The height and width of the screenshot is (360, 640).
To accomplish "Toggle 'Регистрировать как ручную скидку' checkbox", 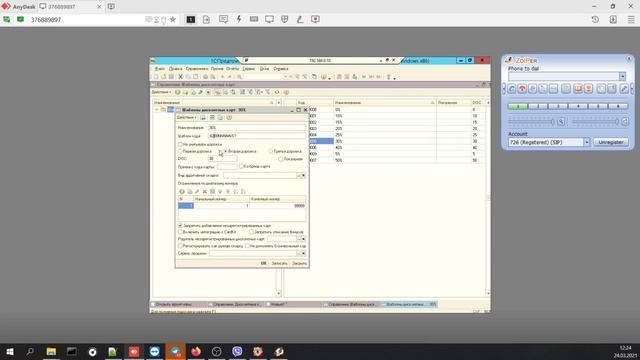I will point(180,246).
